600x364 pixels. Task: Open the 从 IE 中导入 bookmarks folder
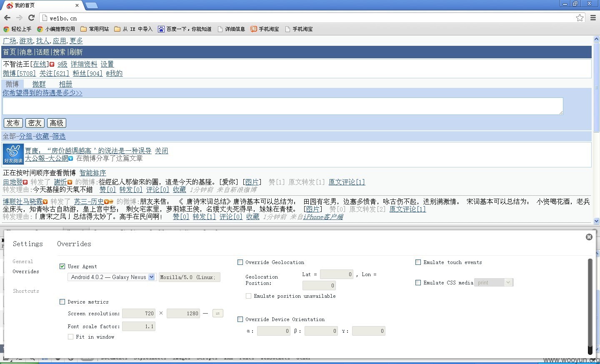coord(133,29)
